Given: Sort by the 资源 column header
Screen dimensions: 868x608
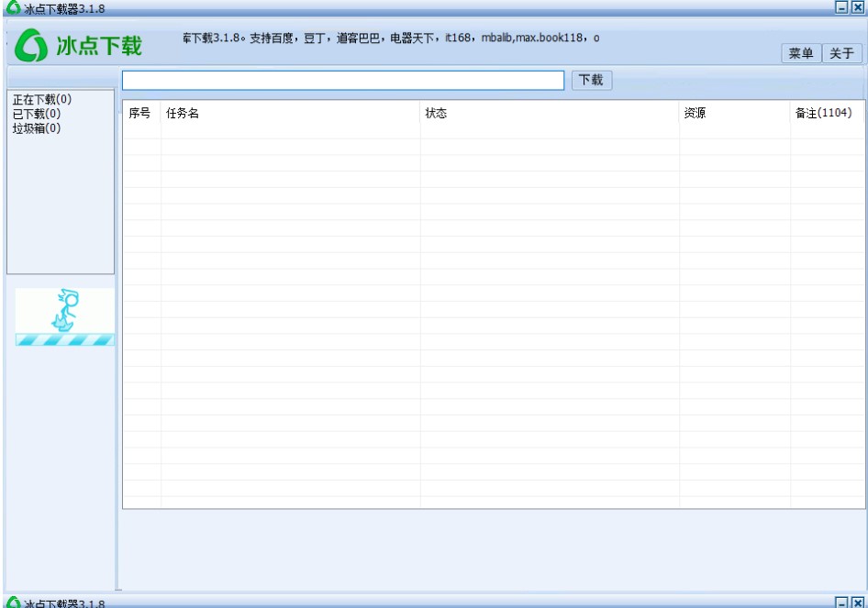Looking at the screenshot, I should coord(735,113).
